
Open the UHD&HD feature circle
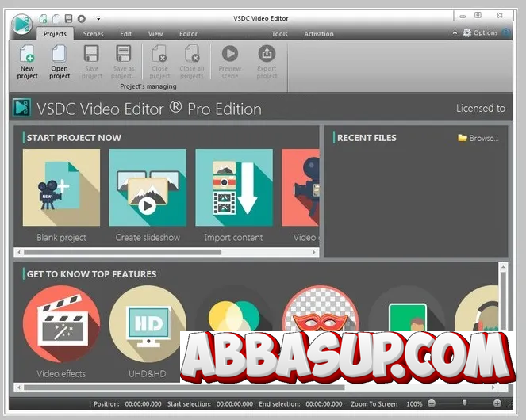148,324
